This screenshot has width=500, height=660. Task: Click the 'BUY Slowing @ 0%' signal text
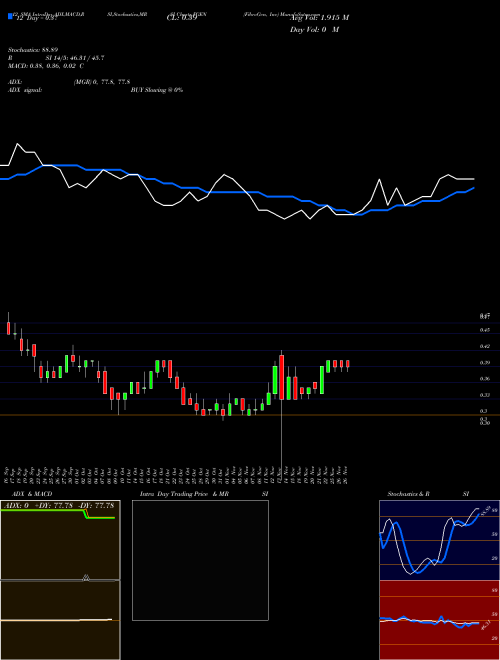point(157,90)
